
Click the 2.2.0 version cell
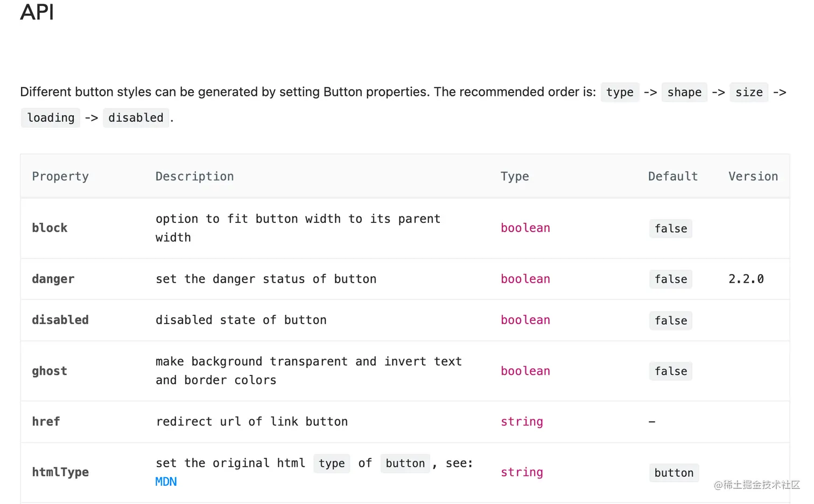point(746,279)
